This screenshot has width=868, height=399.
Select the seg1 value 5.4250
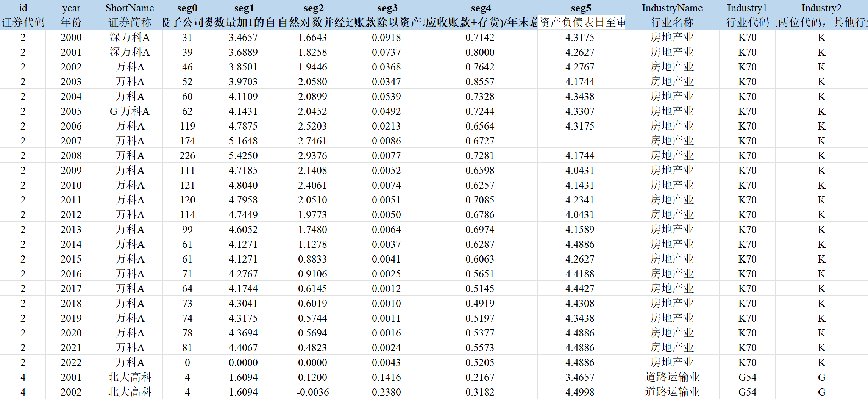(x=243, y=155)
